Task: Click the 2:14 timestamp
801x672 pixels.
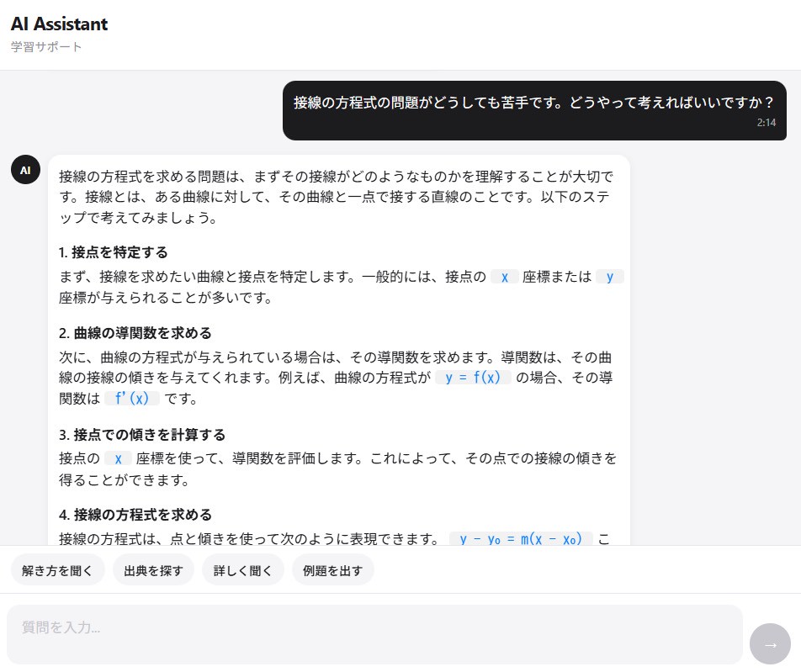Action: (767, 123)
